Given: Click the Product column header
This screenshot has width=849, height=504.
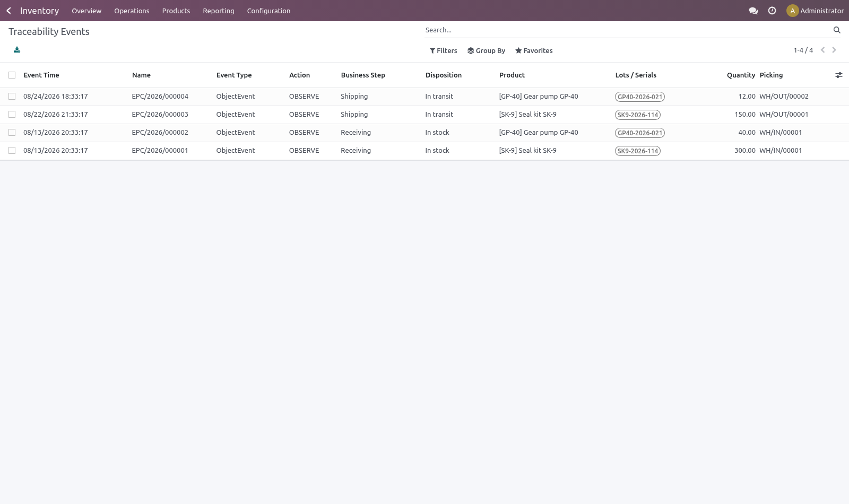Looking at the screenshot, I should pyautogui.click(x=512, y=75).
